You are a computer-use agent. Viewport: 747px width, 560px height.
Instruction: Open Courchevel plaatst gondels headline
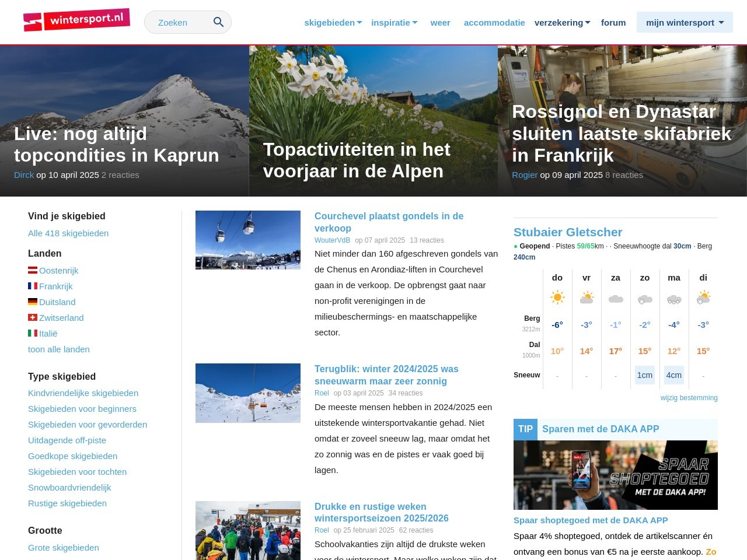(389, 222)
